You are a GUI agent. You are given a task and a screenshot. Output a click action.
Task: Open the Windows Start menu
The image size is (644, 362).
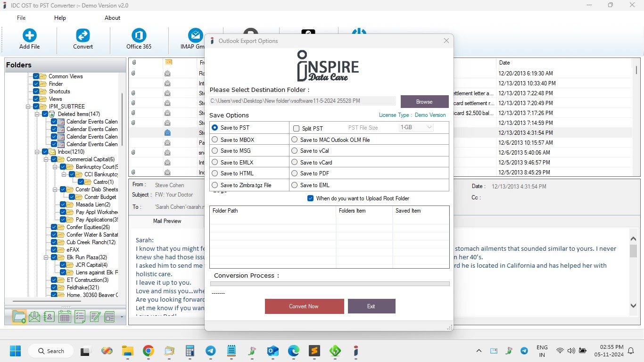tap(15, 351)
